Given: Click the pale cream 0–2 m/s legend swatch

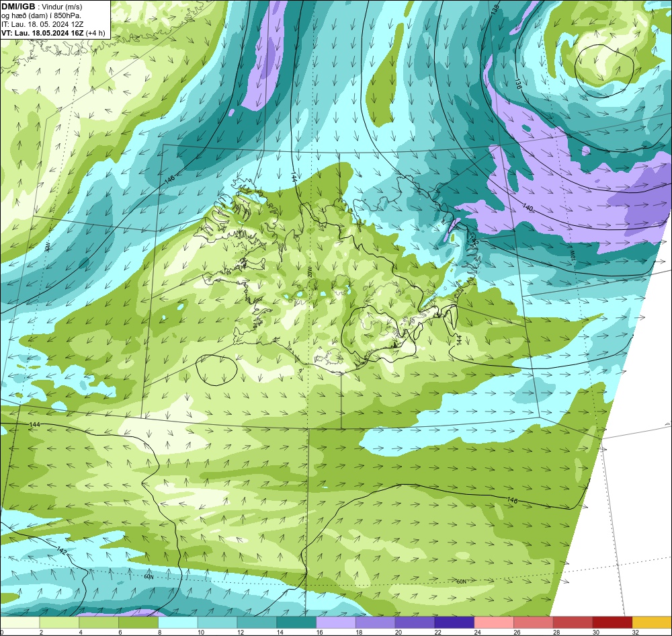Looking at the screenshot, I should pyautogui.click(x=20, y=623).
